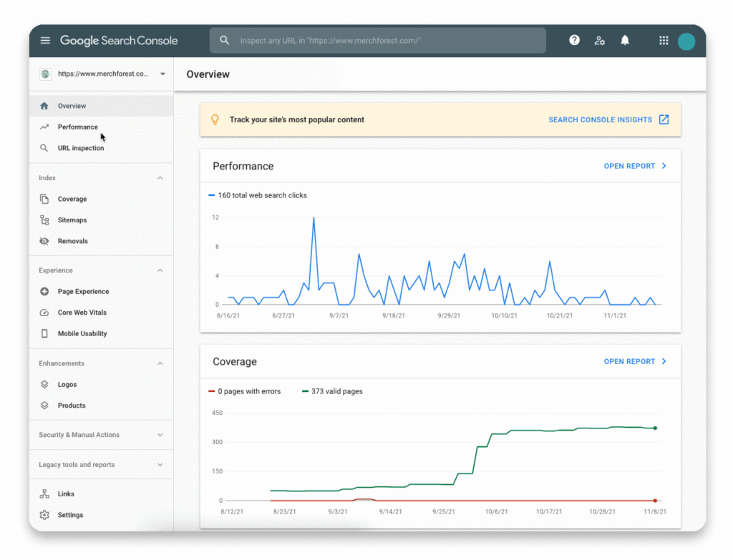Click chevron next to Performance Open Report

point(664,166)
